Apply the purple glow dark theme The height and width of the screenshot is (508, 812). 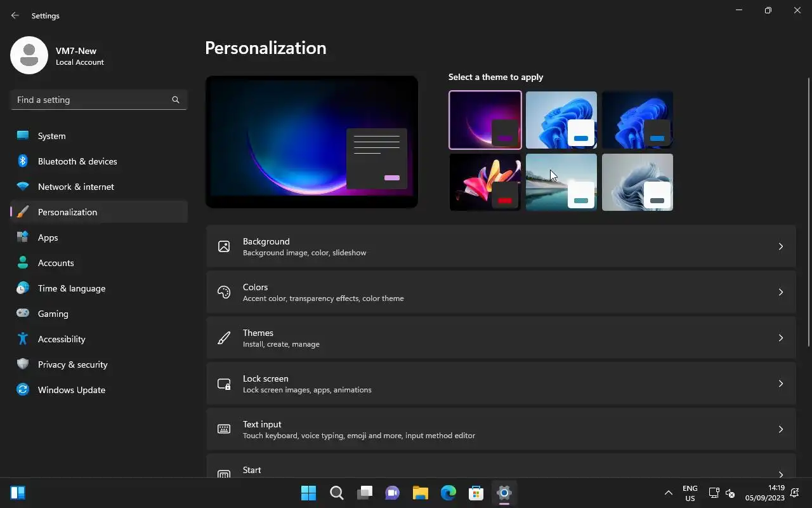point(485,120)
